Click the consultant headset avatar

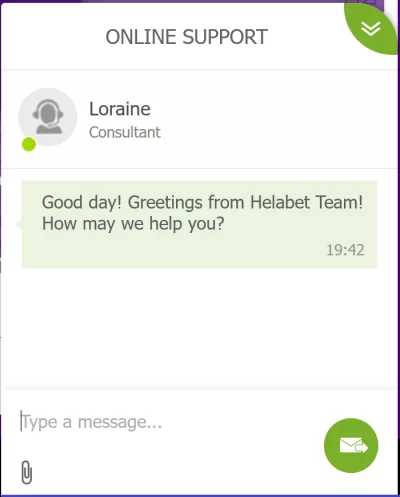48,117
